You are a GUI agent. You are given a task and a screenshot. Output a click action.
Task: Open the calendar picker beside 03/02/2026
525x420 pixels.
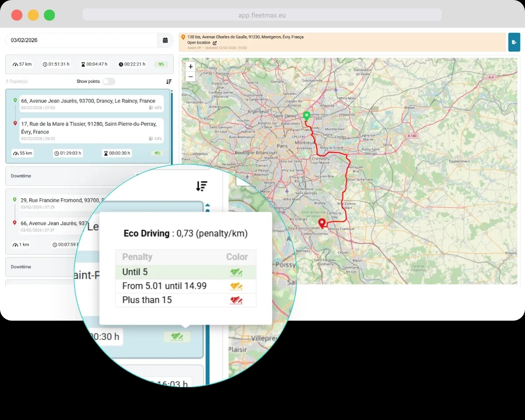165,40
